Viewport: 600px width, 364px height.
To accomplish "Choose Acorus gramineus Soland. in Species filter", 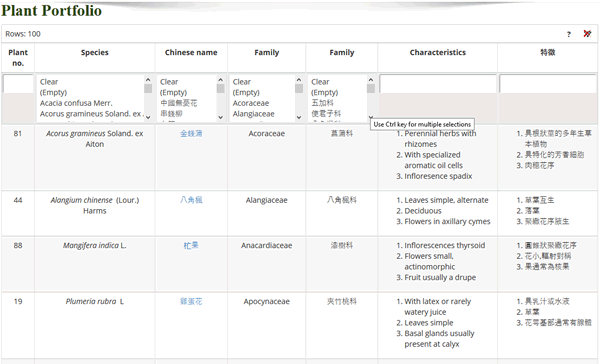I will pos(91,114).
